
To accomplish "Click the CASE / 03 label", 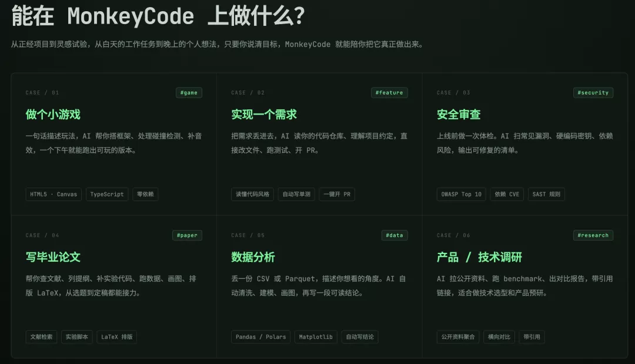I will [453, 93].
